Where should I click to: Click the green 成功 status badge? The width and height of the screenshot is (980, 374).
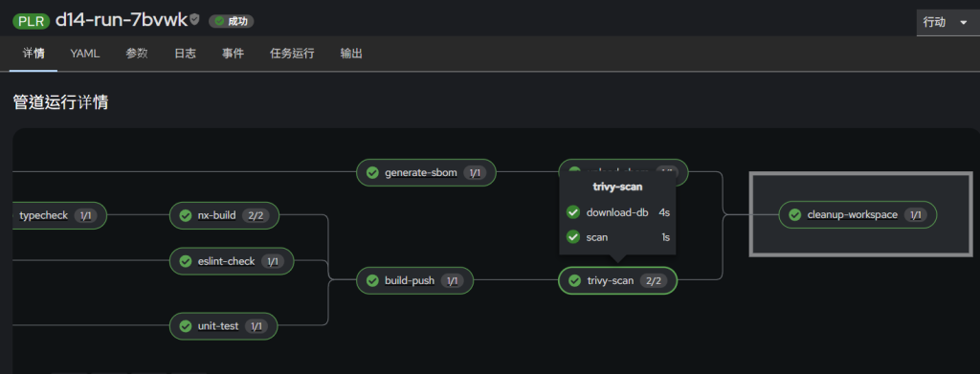[x=232, y=21]
